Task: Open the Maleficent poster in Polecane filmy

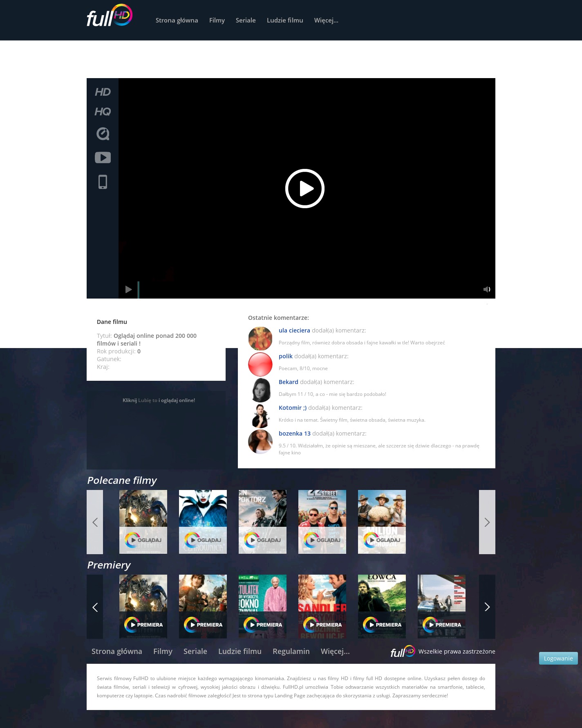Action: (203, 521)
